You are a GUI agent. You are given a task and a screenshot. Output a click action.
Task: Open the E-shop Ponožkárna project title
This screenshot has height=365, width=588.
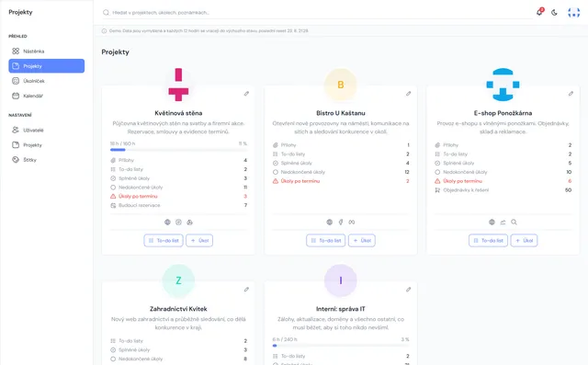[x=503, y=113]
